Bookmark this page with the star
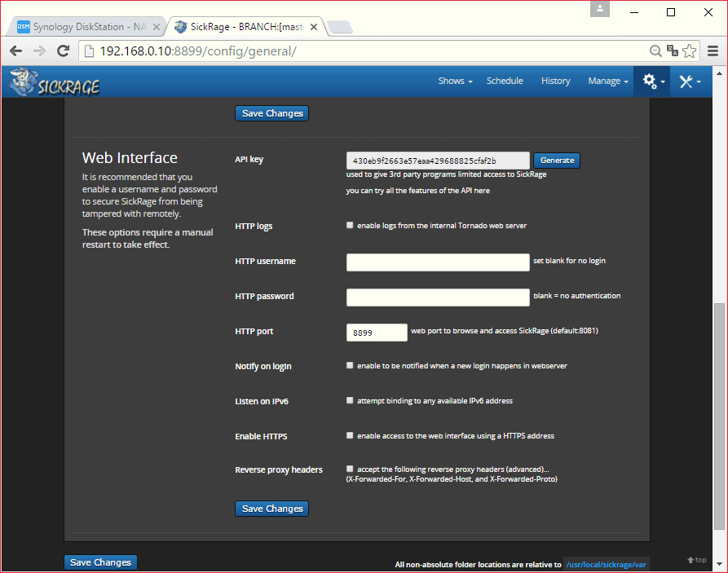The width and height of the screenshot is (728, 573). 690,51
